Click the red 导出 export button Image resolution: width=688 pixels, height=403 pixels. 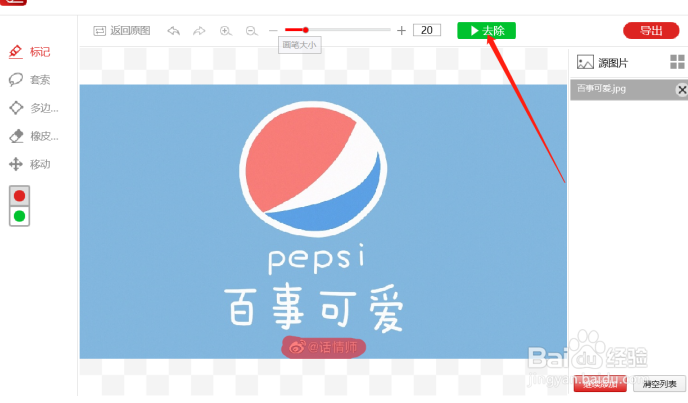coord(651,30)
